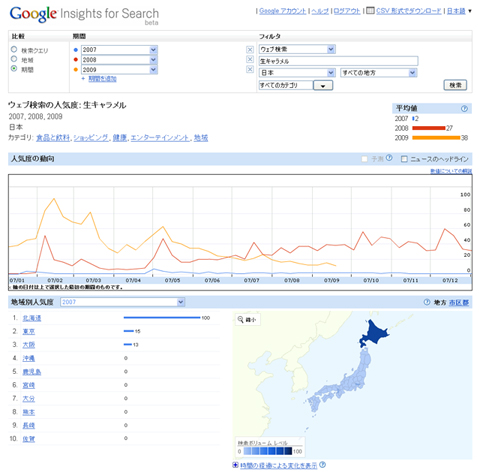The height and width of the screenshot is (473, 480).
Task: Remove the 2009 period with its X icon
Action: (250, 69)
